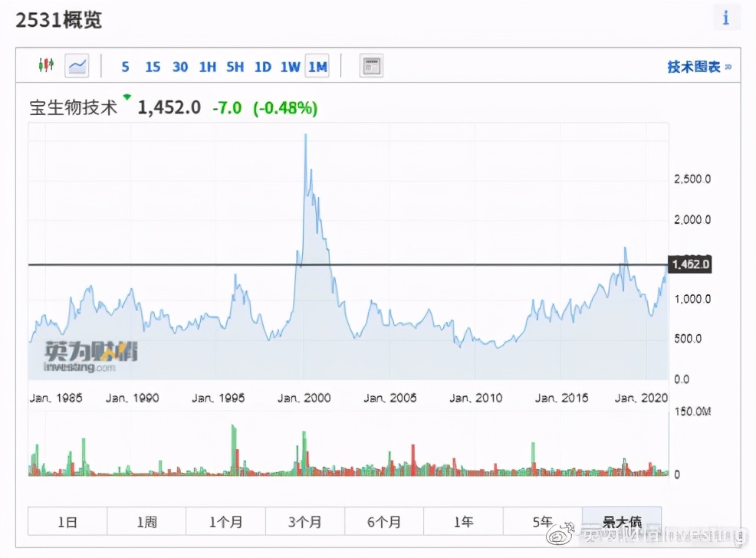Choose the 1H interval option
The height and width of the screenshot is (558, 756).
coord(208,67)
